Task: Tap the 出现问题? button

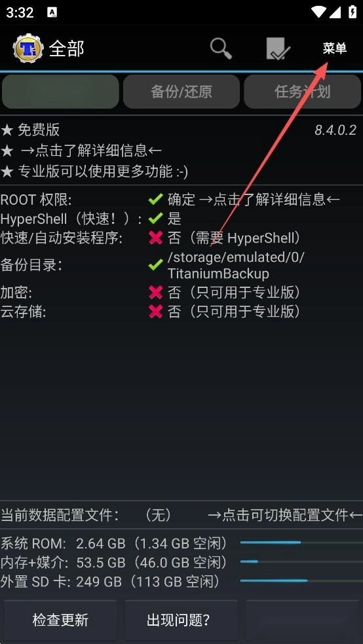Action: tap(181, 620)
